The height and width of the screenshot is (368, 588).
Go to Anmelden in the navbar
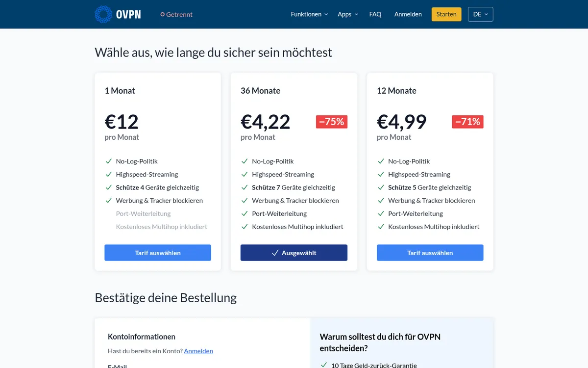point(408,14)
